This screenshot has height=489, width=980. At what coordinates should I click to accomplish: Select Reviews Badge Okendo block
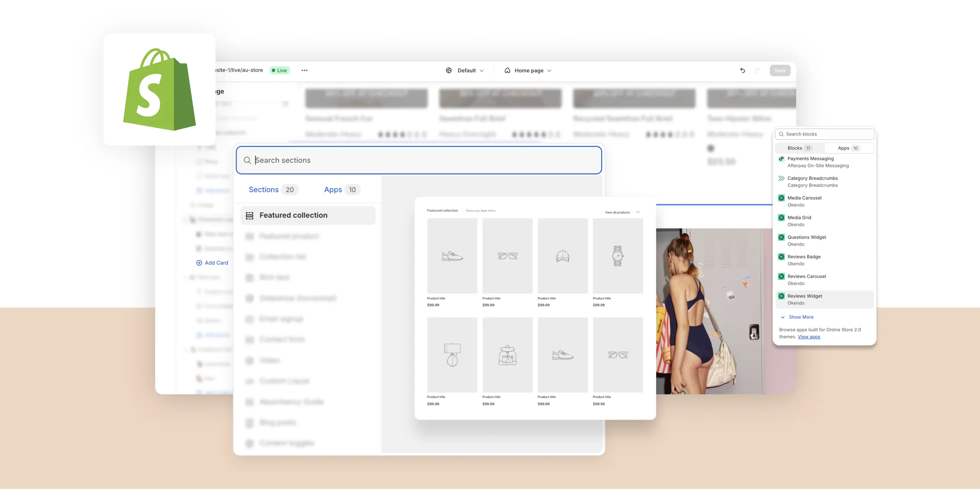tap(824, 260)
